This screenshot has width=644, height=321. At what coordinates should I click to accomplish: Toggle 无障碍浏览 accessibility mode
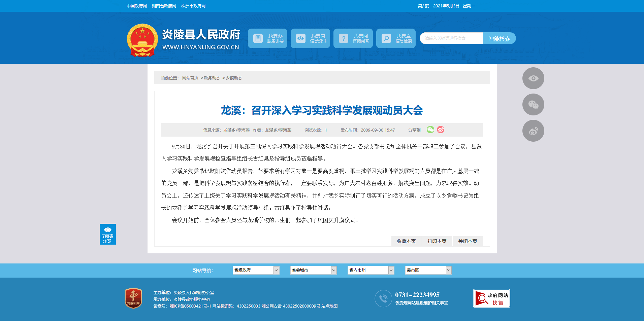(x=107, y=234)
